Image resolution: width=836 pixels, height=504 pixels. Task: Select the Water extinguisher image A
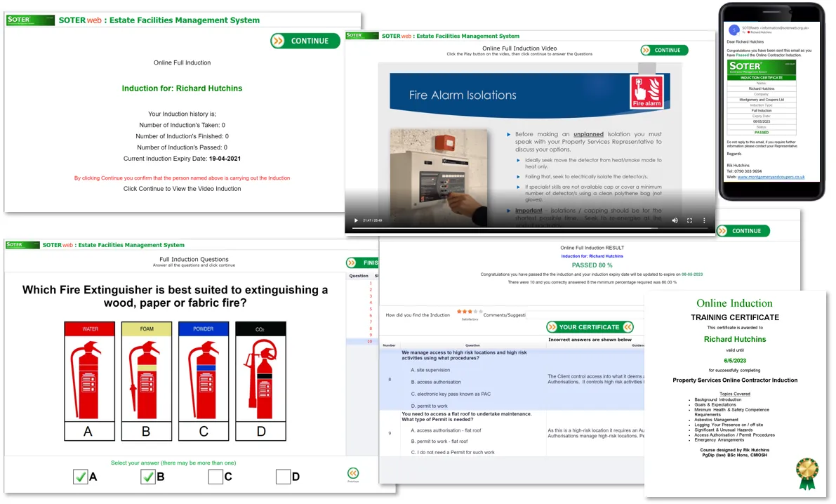pos(90,380)
